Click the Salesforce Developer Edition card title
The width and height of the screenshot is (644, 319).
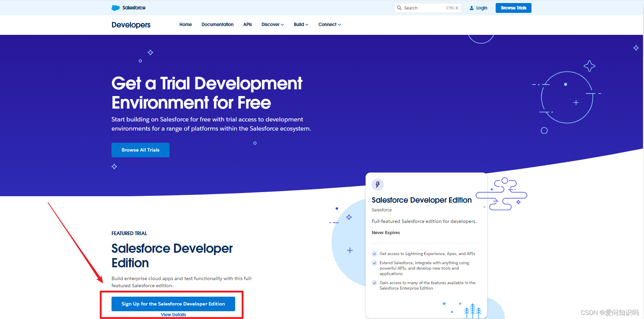tap(422, 200)
